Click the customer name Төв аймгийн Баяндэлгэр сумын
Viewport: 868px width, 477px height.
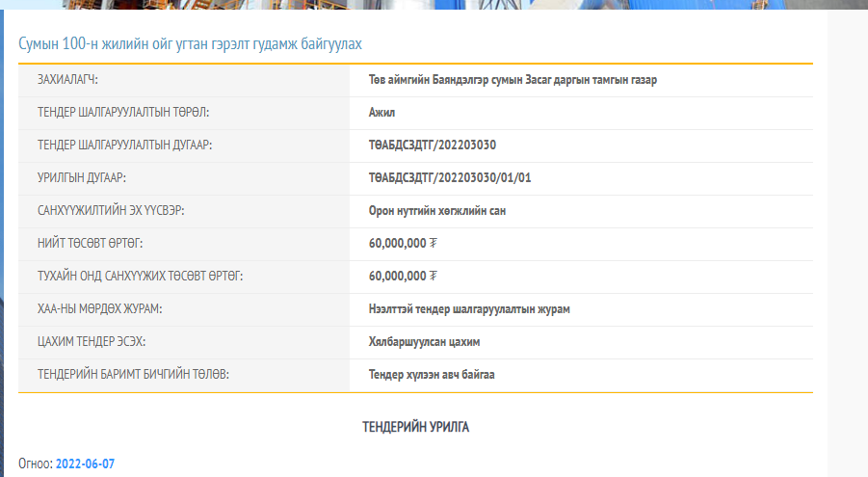point(513,80)
